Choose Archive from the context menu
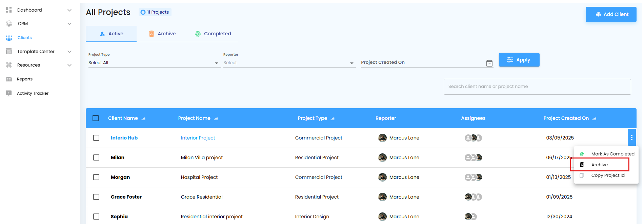This screenshot has width=644, height=224. [x=599, y=165]
